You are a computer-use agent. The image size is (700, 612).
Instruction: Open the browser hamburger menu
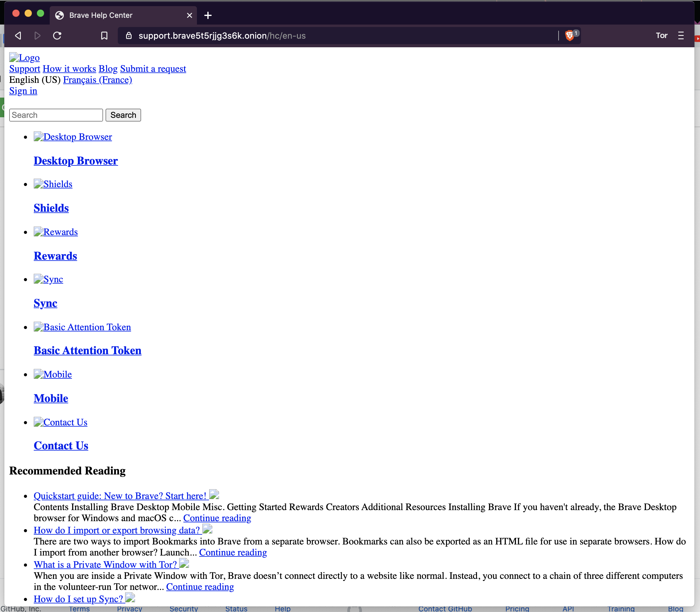[x=682, y=35]
